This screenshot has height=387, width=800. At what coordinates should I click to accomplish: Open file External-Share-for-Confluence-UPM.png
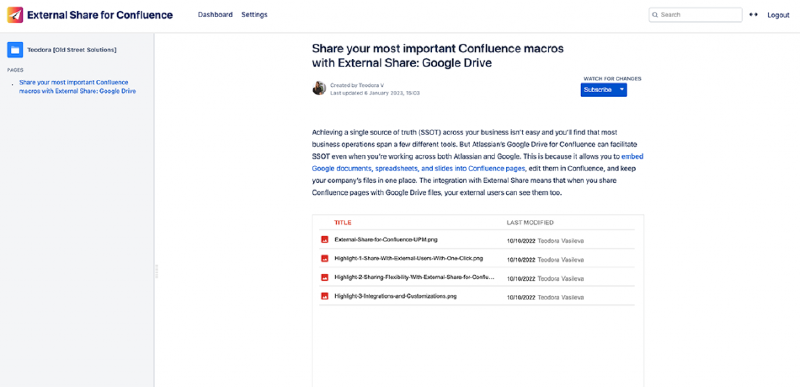[386, 239]
